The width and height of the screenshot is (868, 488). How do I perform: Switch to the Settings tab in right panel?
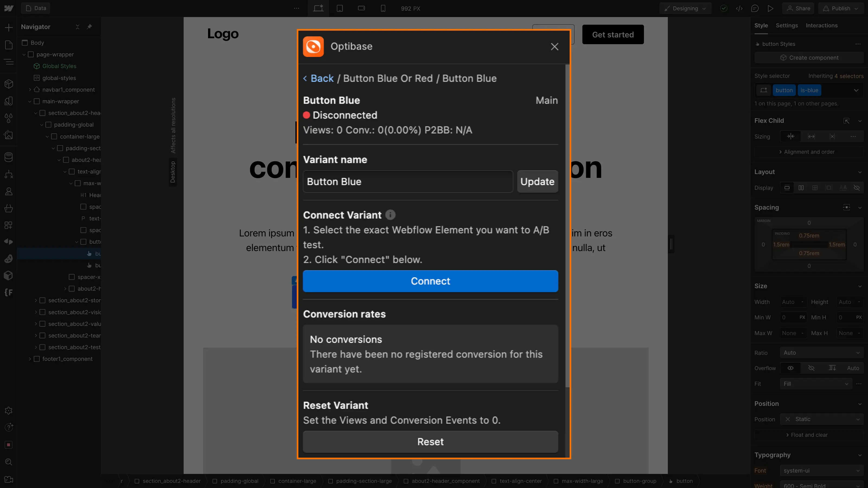click(x=787, y=25)
